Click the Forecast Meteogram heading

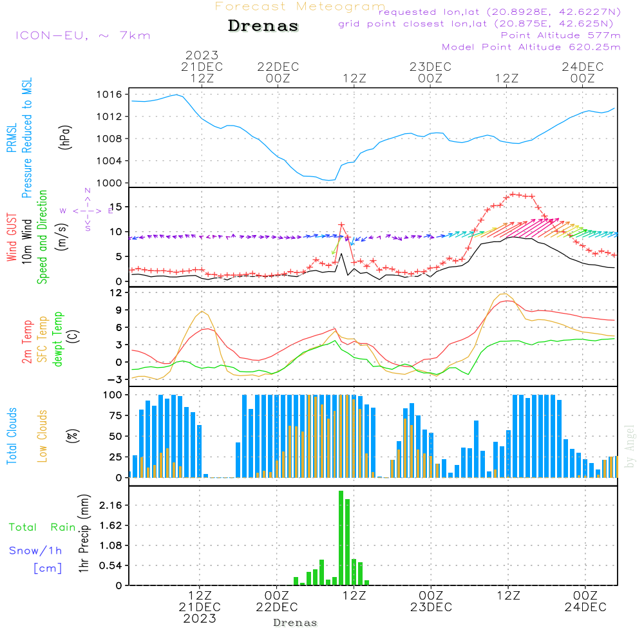point(299,6)
